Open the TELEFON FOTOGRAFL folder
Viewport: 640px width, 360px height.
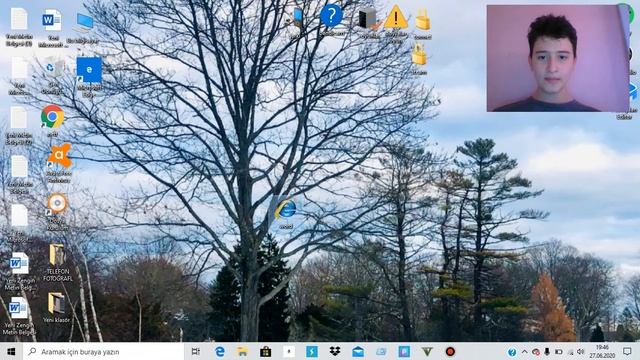pyautogui.click(x=57, y=255)
